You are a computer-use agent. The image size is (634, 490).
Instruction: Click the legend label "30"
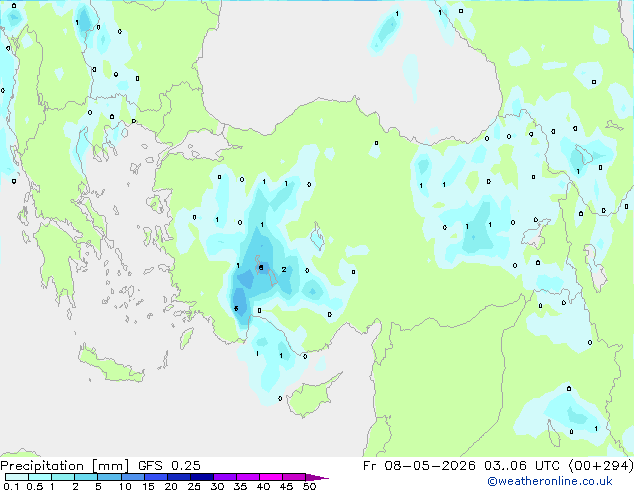click(x=217, y=486)
